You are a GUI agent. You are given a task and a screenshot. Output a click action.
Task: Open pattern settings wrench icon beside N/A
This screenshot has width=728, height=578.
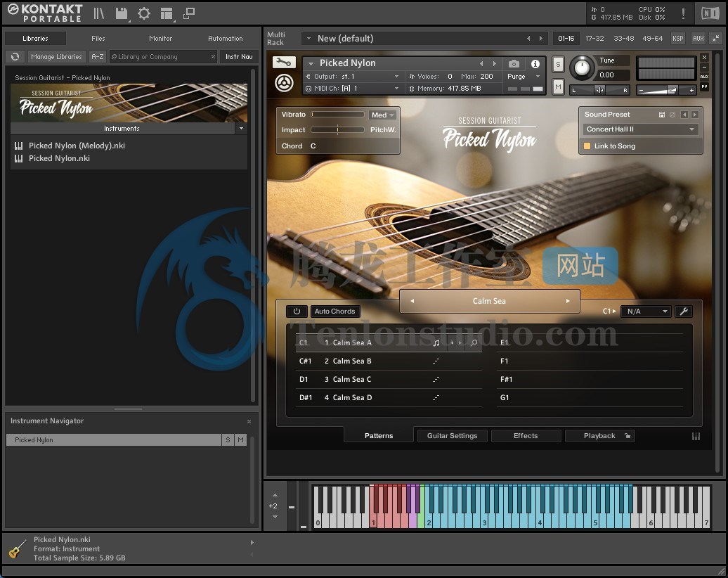684,312
